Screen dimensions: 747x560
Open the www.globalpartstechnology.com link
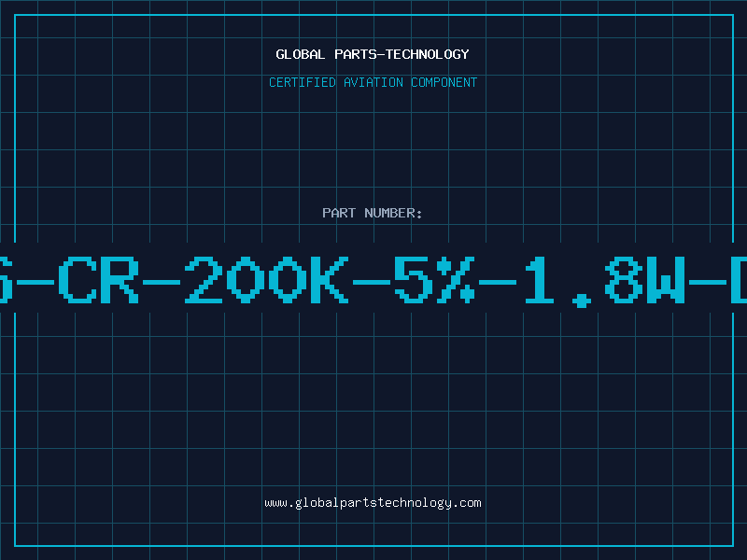[x=373, y=503]
